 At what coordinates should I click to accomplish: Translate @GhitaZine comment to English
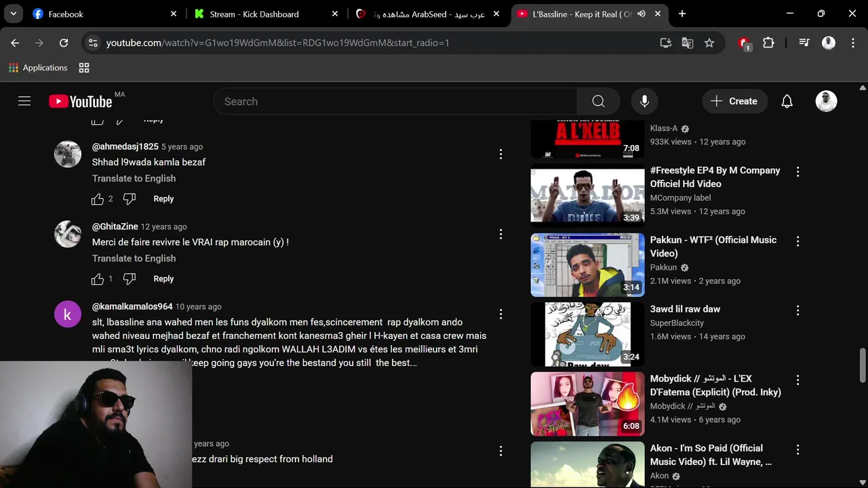(x=134, y=258)
